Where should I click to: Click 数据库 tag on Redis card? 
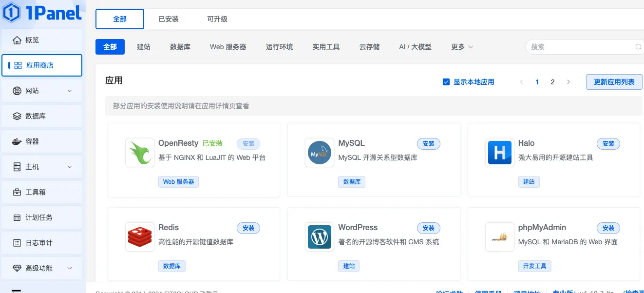[172, 266]
